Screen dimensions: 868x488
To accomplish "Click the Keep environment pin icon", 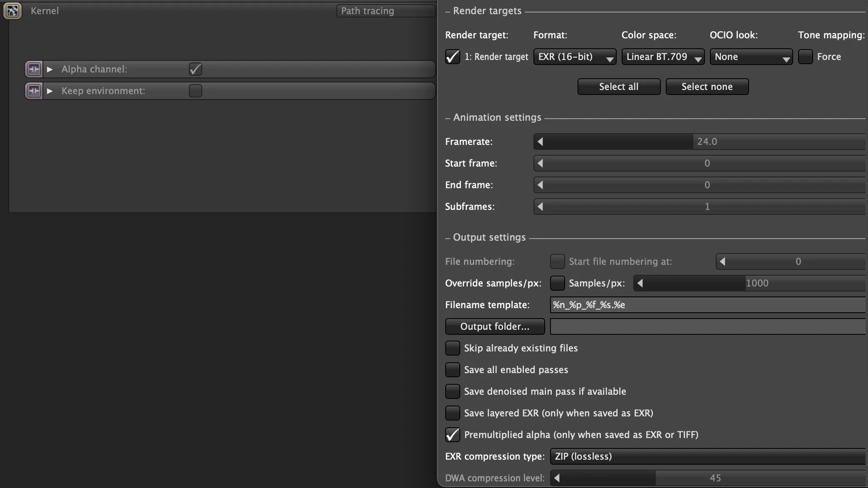I will 34,91.
